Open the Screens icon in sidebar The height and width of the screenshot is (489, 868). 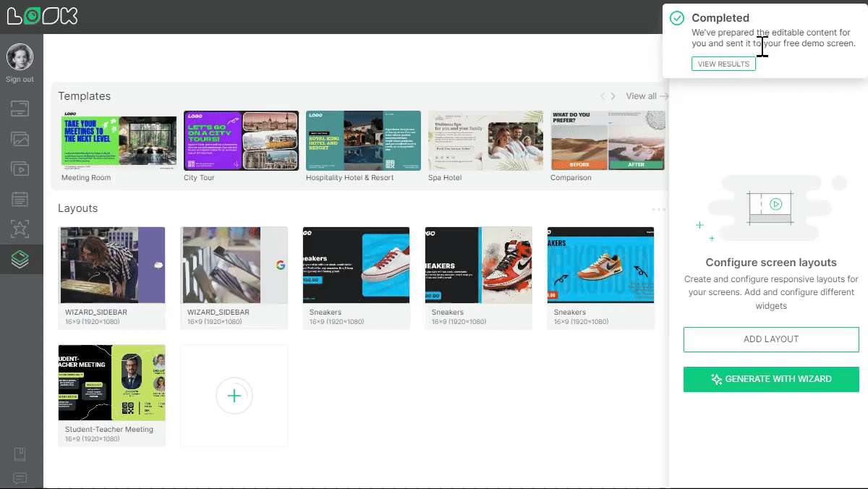(20, 109)
